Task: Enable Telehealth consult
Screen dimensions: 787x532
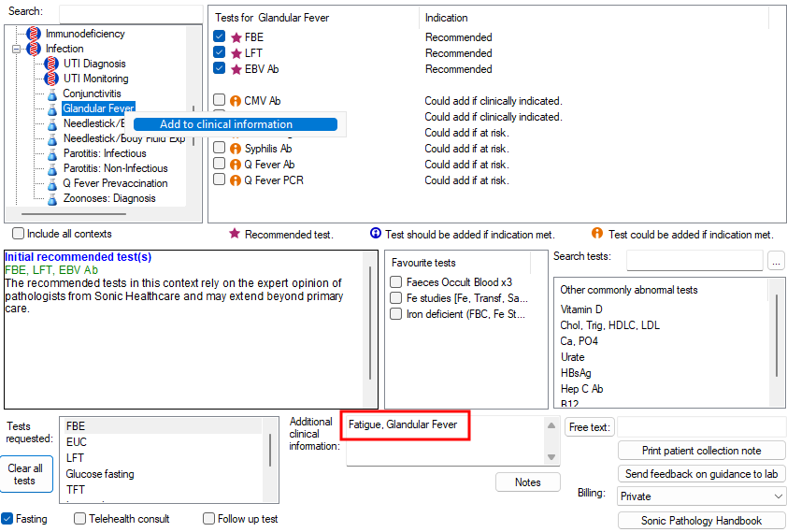Action: coord(79,519)
